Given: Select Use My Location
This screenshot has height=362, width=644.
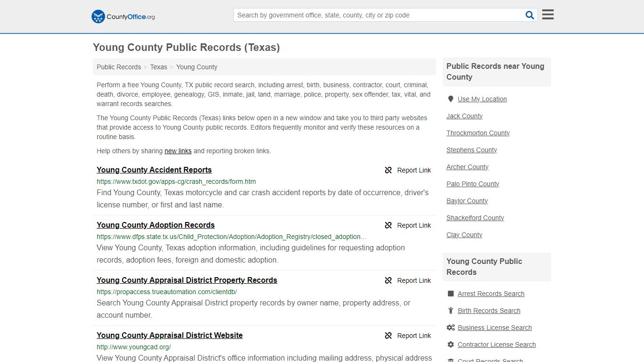Looking at the screenshot, I should pos(482,99).
